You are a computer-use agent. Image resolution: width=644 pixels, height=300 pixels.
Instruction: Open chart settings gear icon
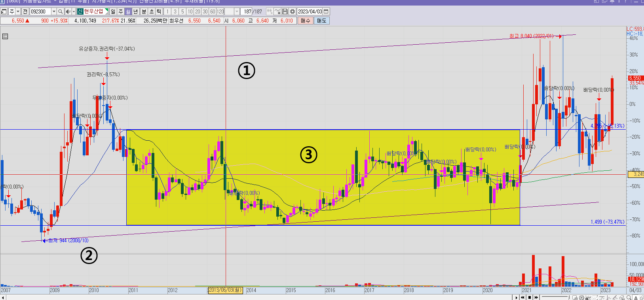(x=293, y=11)
